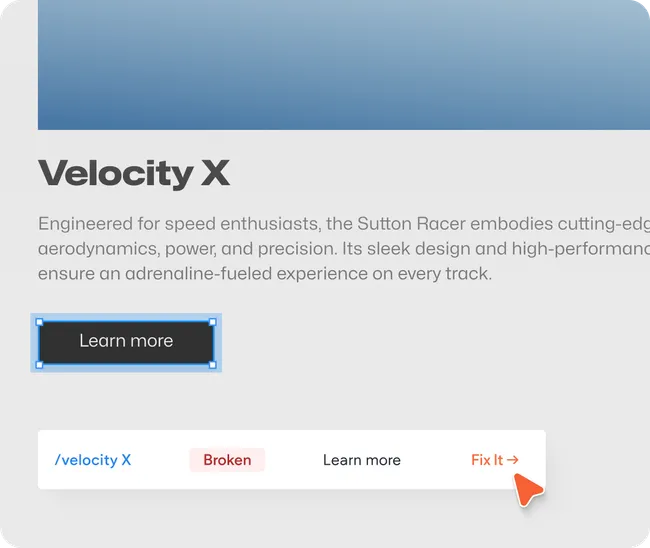Select the Velocity X heading
The width and height of the screenshot is (650, 548).
pos(134,174)
